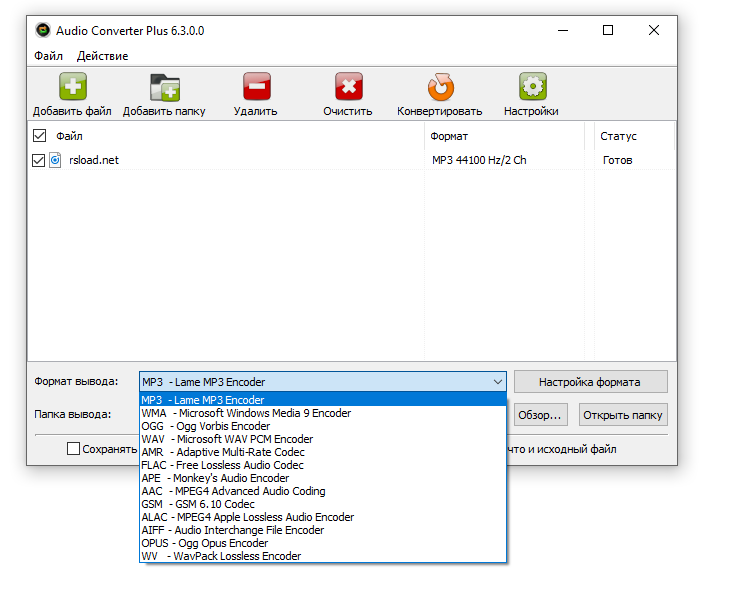The width and height of the screenshot is (734, 591).
Task: Maximize the Audio Converter Plus window
Action: click(x=608, y=30)
